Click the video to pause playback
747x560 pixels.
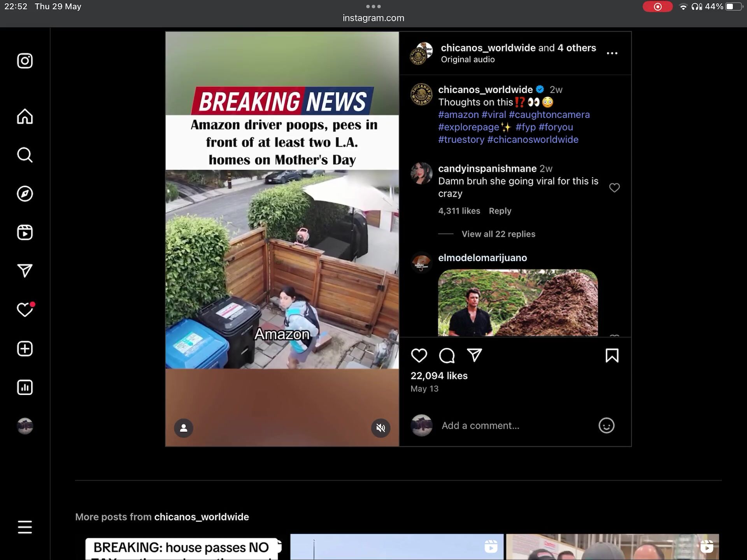pyautogui.click(x=282, y=239)
